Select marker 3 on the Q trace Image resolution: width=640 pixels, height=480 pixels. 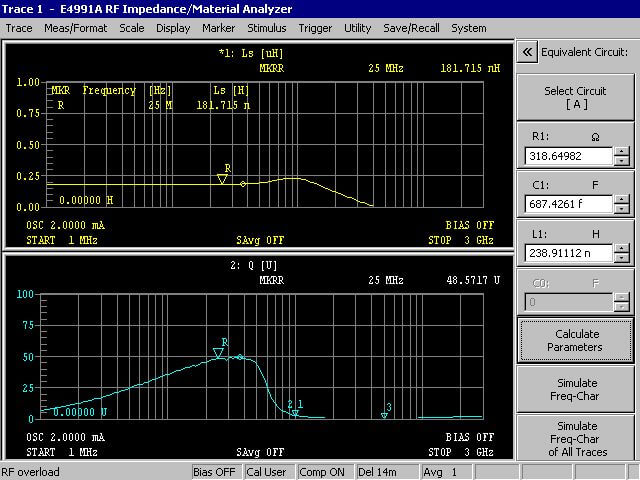[x=384, y=415]
